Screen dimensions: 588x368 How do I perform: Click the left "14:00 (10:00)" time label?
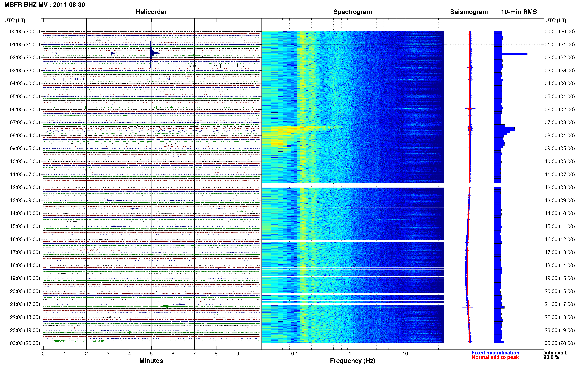[x=25, y=213]
